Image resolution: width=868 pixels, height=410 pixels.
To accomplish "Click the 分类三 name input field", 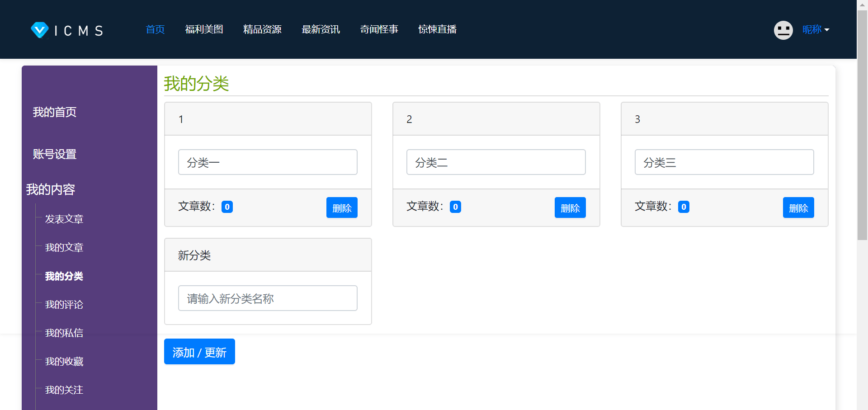I will [x=724, y=162].
